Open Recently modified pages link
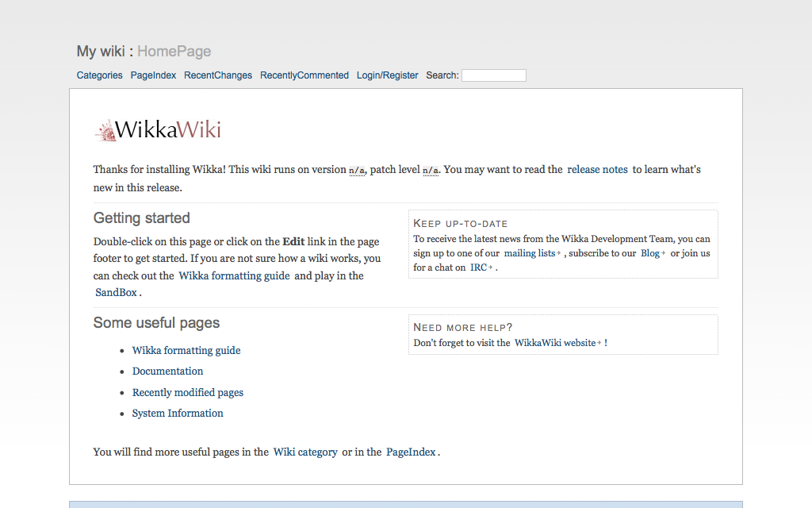The height and width of the screenshot is (508, 812). click(x=188, y=392)
